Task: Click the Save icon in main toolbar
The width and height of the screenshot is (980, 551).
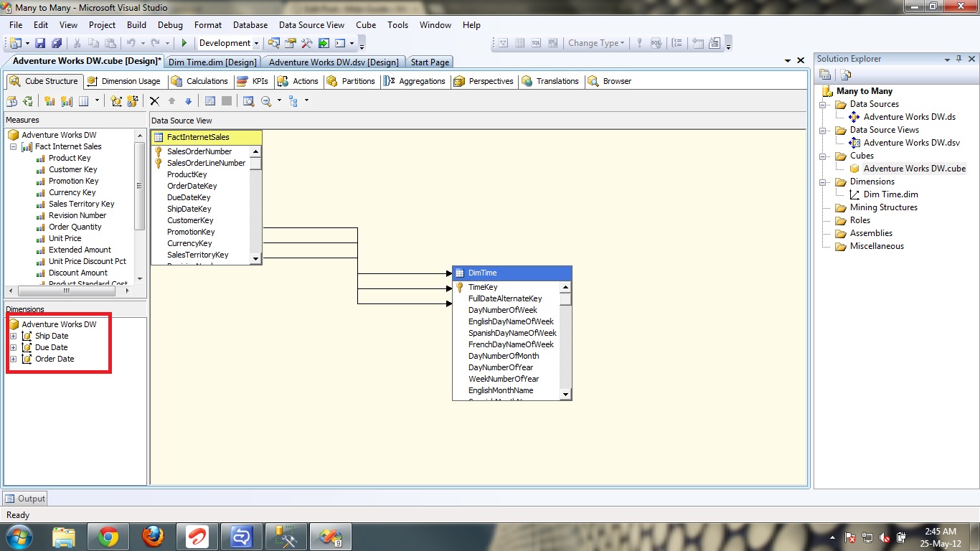Action: (40, 43)
